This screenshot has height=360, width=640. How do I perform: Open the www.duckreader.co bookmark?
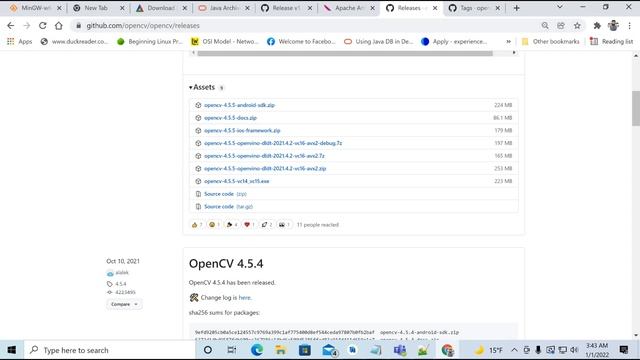pyautogui.click(x=75, y=42)
